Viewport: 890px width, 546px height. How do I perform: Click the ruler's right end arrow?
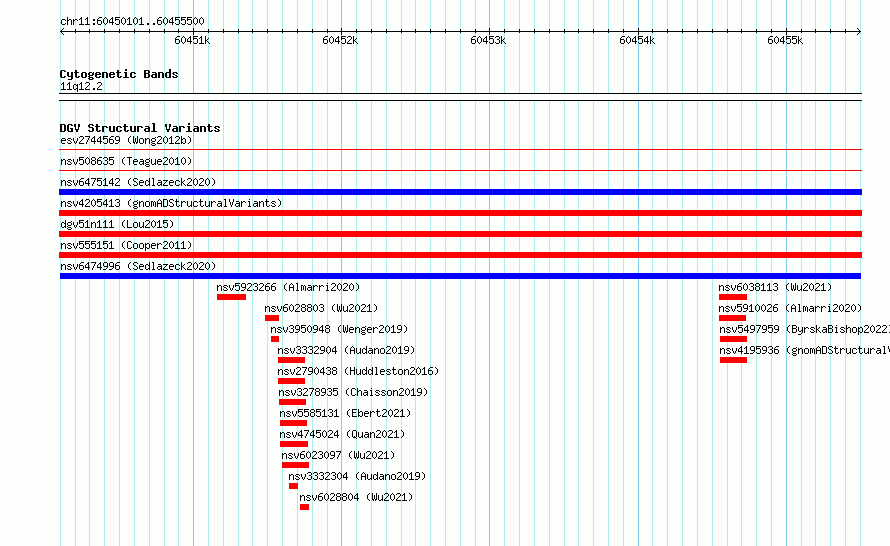point(859,32)
